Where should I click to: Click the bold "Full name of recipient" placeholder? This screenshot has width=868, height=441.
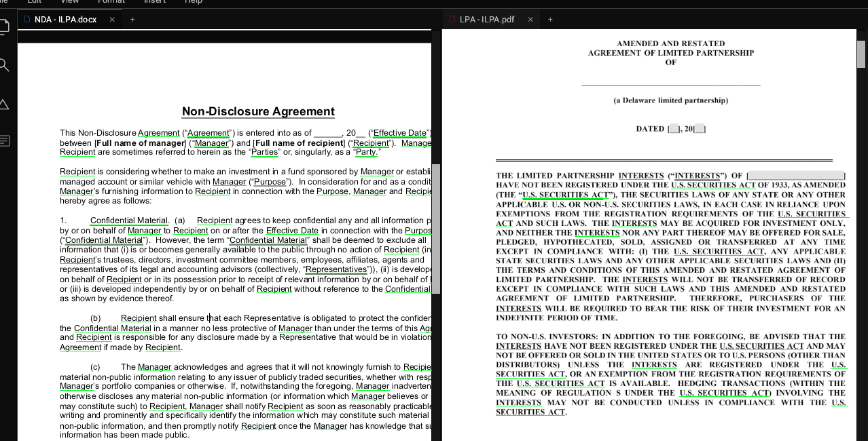[x=299, y=143]
